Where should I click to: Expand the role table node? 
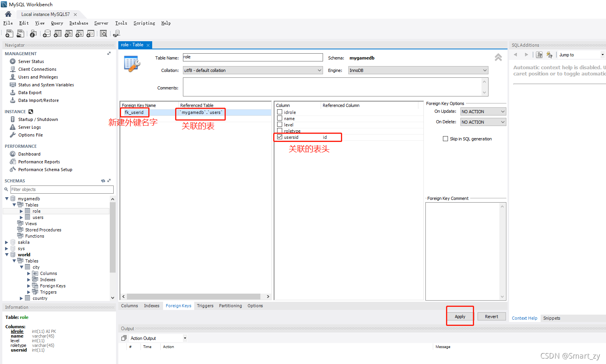point(21,211)
